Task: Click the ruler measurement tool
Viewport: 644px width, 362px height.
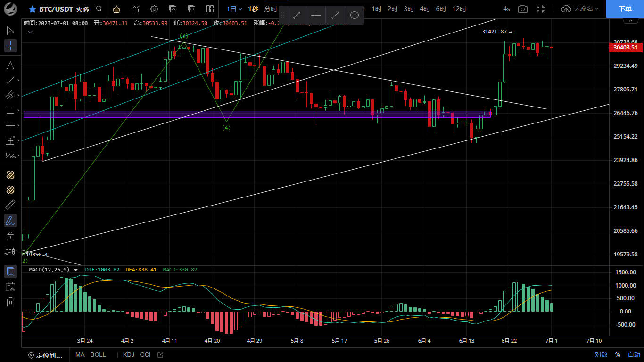Action: (10, 205)
